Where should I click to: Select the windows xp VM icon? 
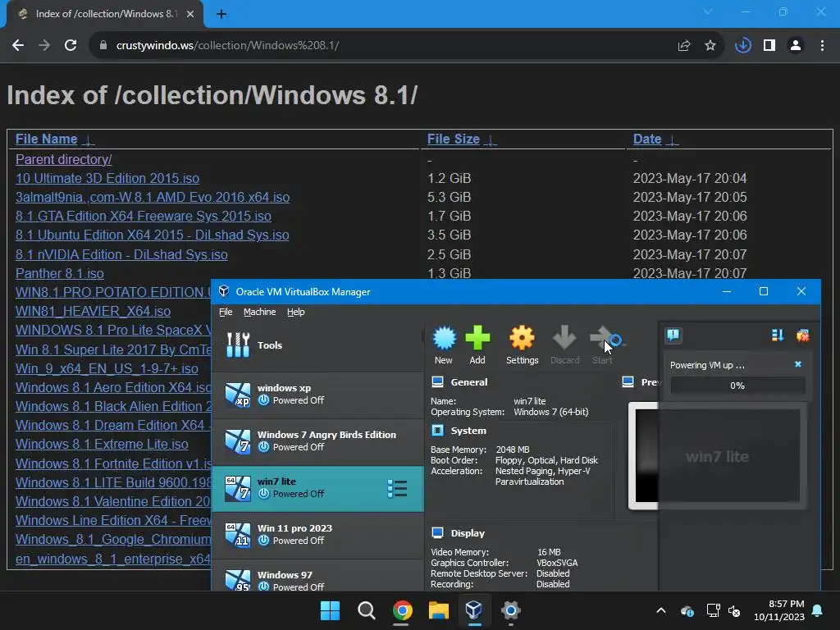pyautogui.click(x=238, y=395)
